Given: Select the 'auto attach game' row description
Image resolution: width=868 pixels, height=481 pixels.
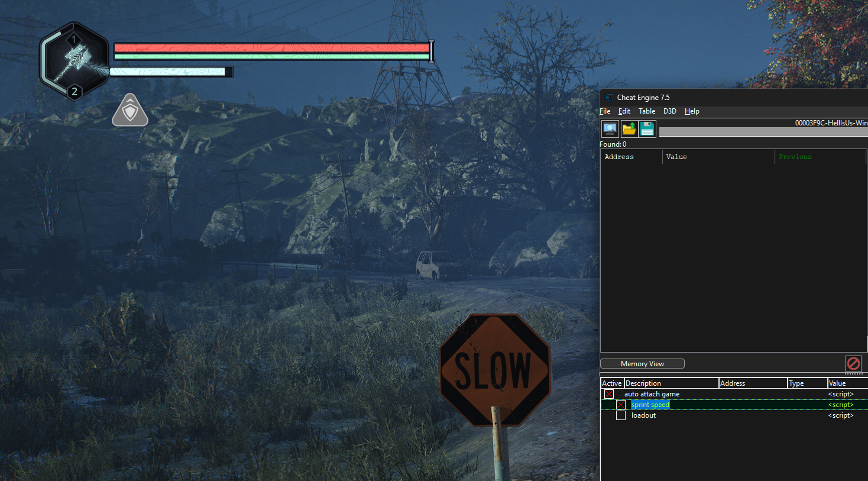Looking at the screenshot, I should tap(652, 394).
